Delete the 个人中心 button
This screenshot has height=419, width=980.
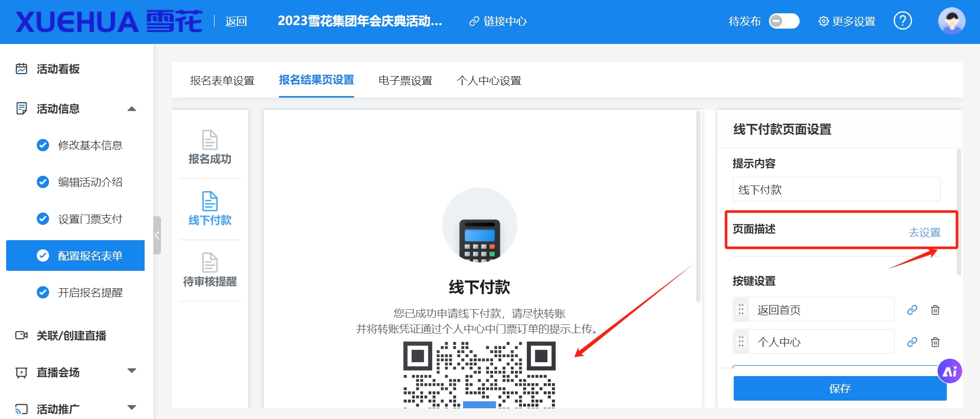tap(935, 342)
